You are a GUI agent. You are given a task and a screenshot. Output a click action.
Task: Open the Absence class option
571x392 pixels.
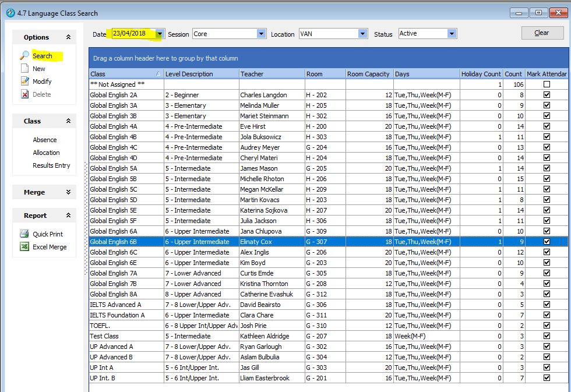coord(45,140)
